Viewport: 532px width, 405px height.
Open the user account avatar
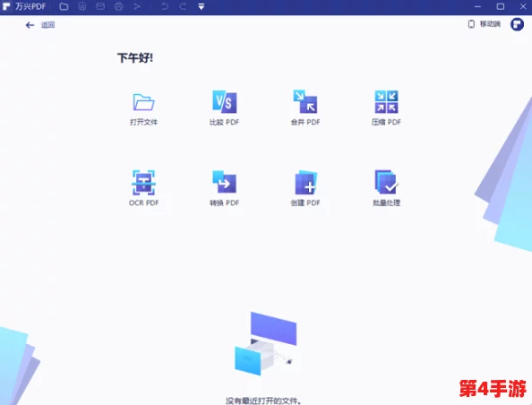(x=517, y=24)
